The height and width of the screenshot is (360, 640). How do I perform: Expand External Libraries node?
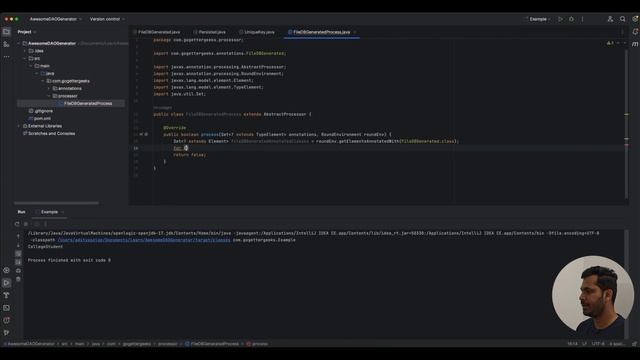(19, 126)
